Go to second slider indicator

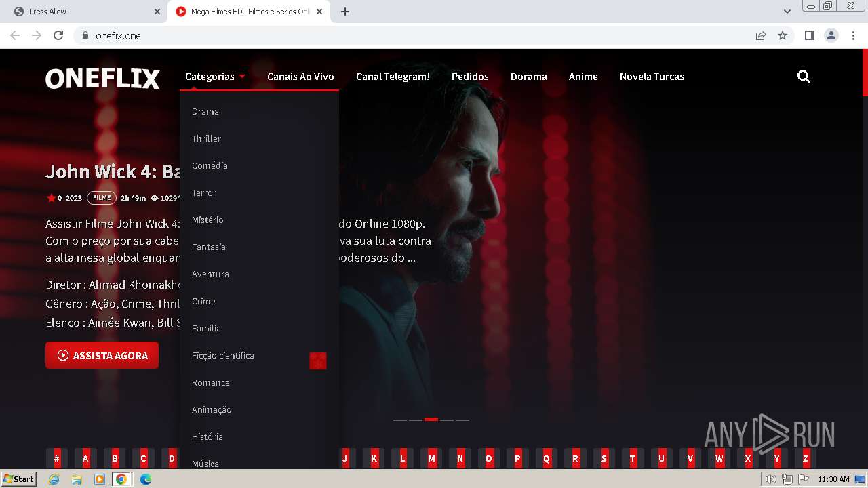pyautogui.click(x=416, y=420)
